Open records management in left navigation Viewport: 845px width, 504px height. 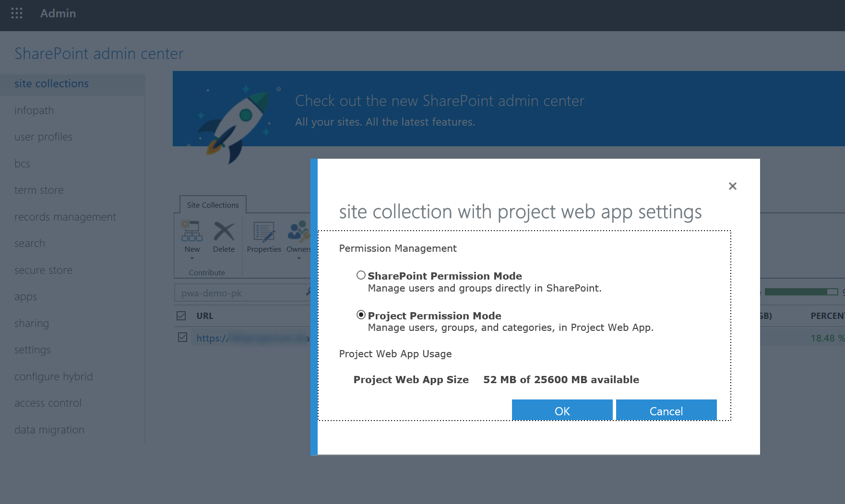tap(65, 217)
